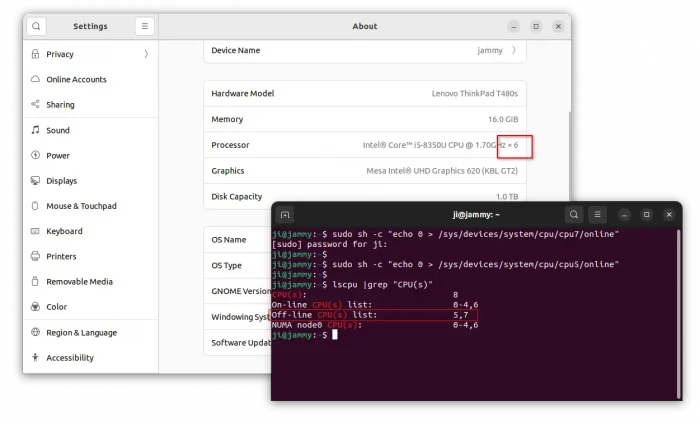Select Removable Media in sidebar

(79, 282)
